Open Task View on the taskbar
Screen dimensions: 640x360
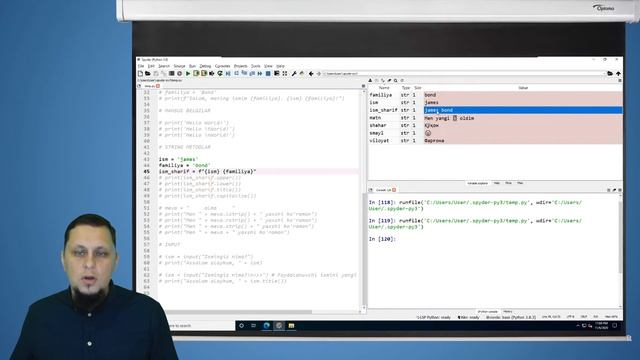click(253, 325)
